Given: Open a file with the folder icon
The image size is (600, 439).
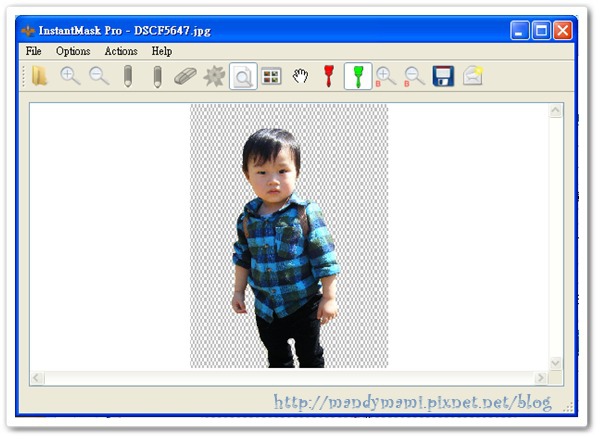Looking at the screenshot, I should coord(39,76).
